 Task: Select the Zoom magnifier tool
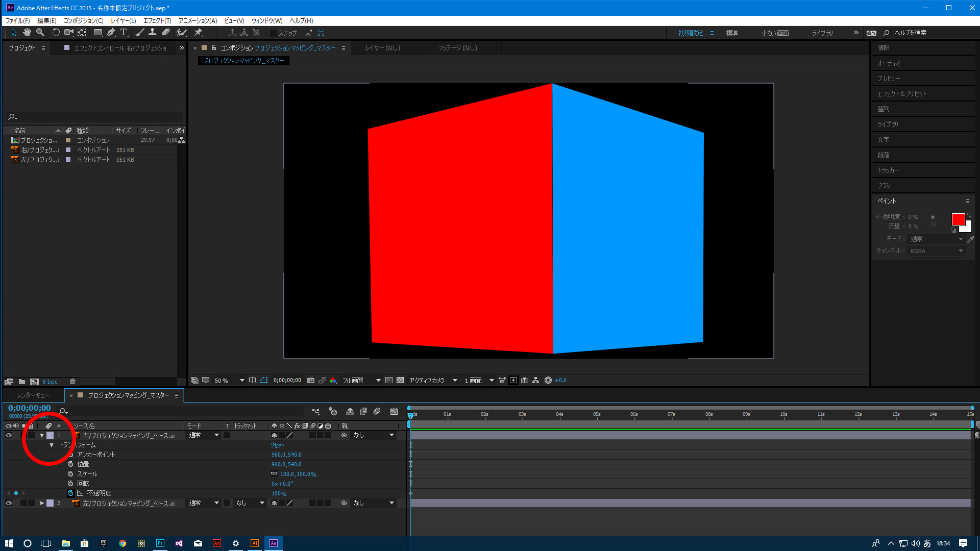40,32
